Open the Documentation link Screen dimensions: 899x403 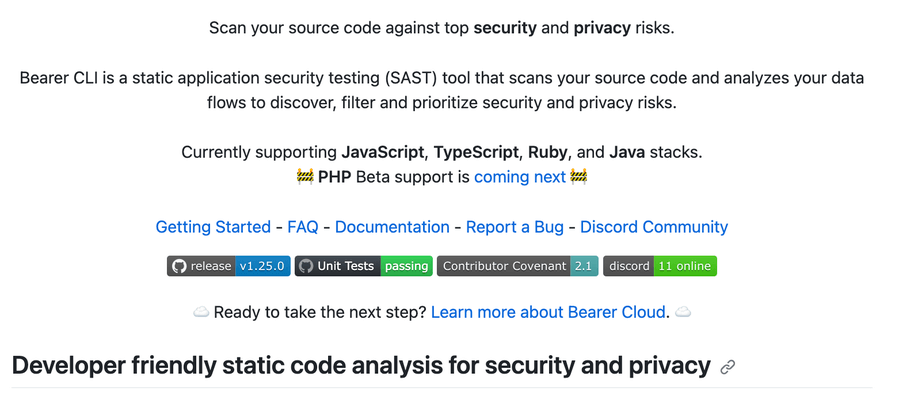[392, 227]
